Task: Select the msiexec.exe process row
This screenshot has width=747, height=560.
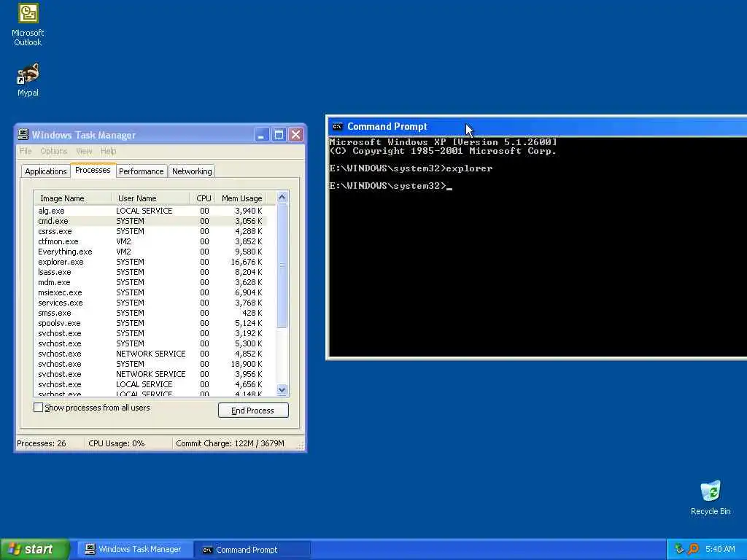Action: tap(150, 292)
